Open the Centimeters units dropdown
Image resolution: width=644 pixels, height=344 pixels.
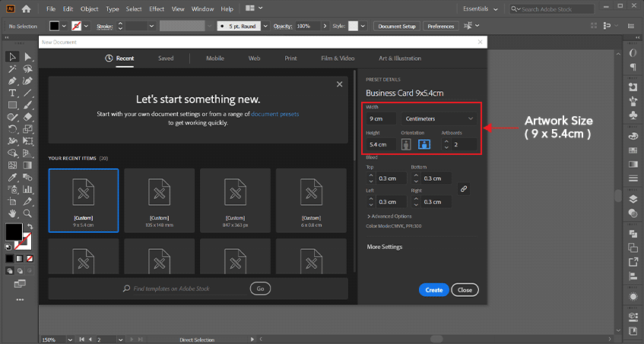click(439, 118)
